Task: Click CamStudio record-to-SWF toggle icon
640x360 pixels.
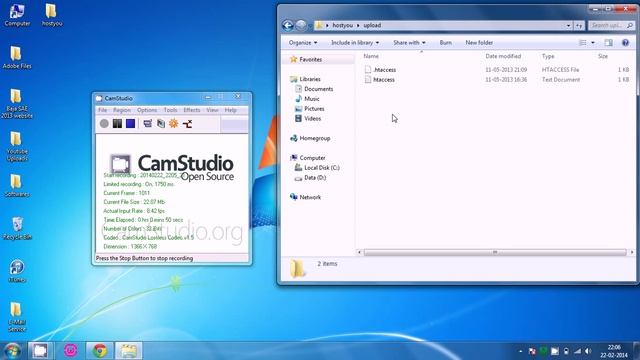Action: 187,123
